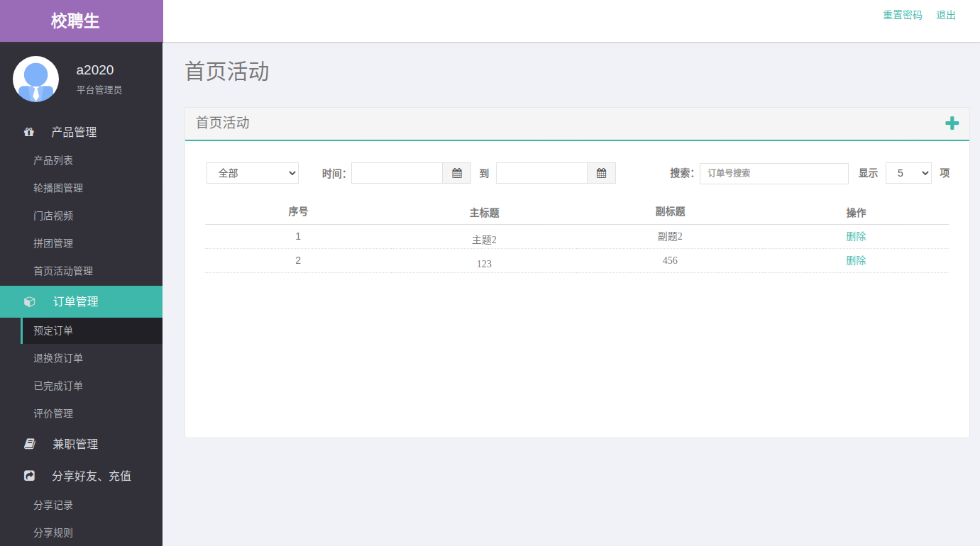Delete the 主题2 activity row
Image resolution: width=980 pixels, height=546 pixels.
856,237
